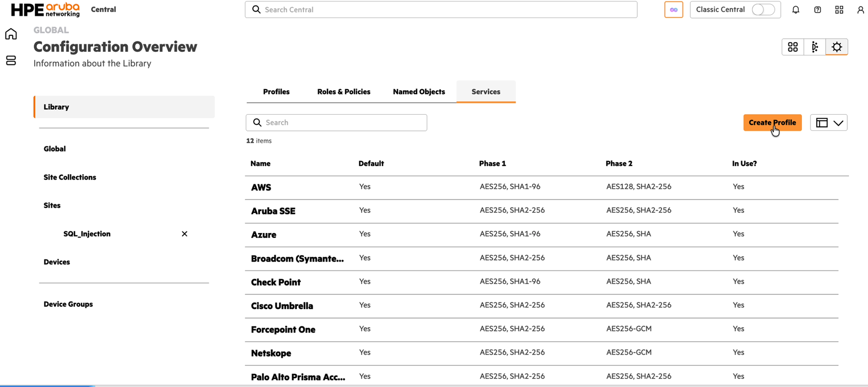Switch to the topology tree view icon

tap(815, 47)
